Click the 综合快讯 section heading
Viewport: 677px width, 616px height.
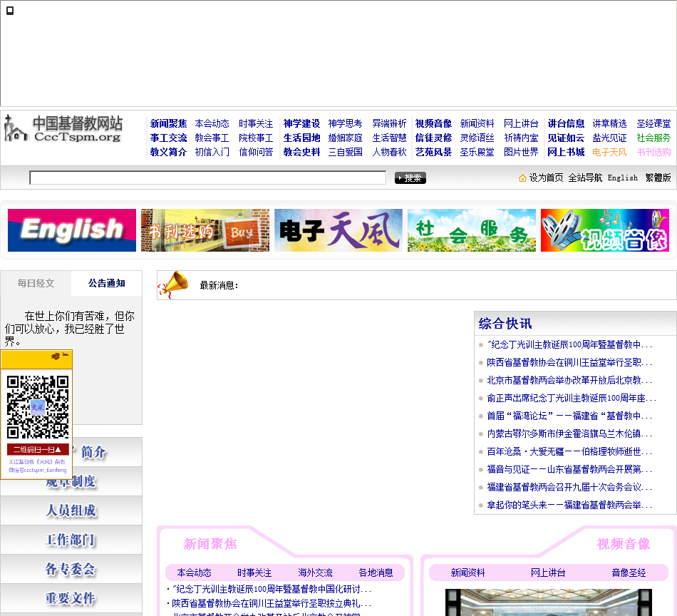(505, 324)
